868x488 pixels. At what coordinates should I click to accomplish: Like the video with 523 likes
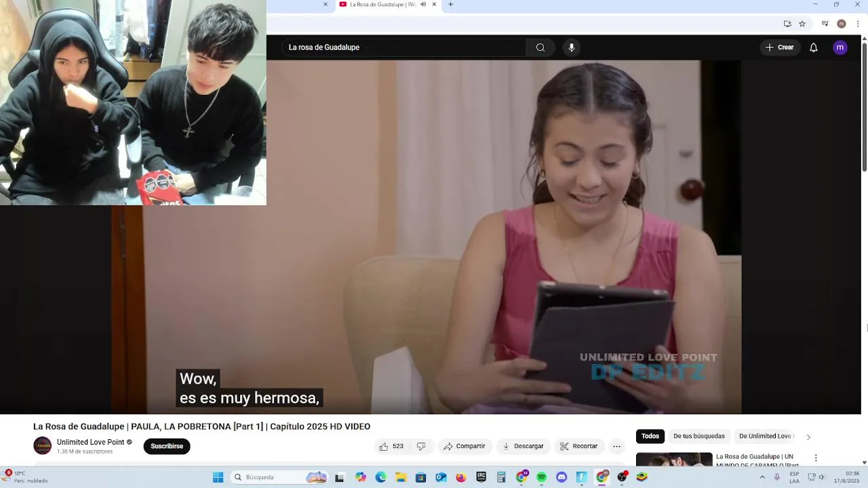click(x=392, y=446)
